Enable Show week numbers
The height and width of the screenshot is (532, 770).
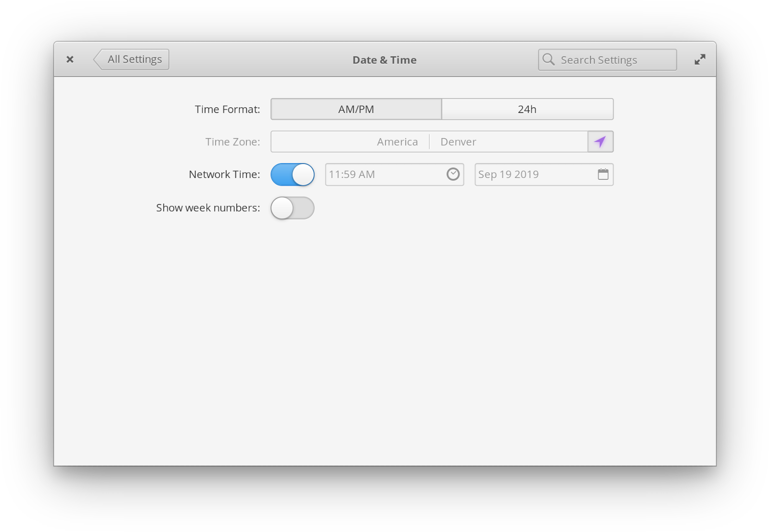(292, 208)
